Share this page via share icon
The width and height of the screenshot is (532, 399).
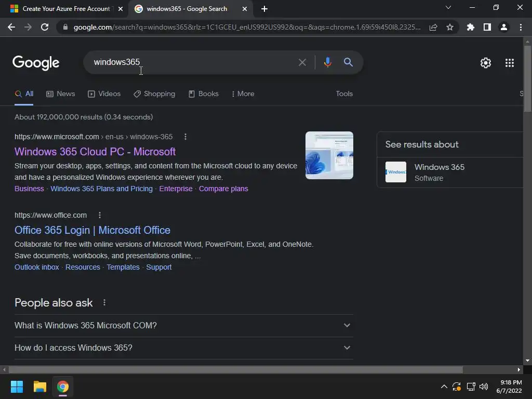(433, 27)
